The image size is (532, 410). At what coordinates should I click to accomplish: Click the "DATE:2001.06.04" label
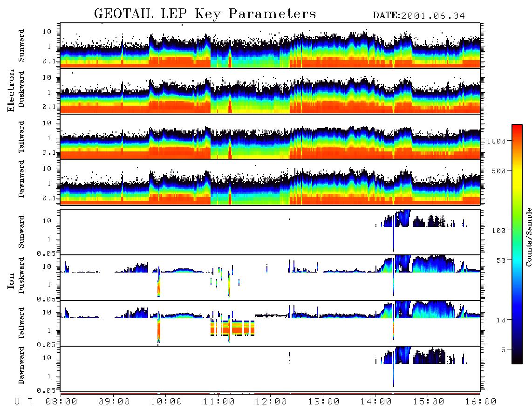(x=419, y=16)
